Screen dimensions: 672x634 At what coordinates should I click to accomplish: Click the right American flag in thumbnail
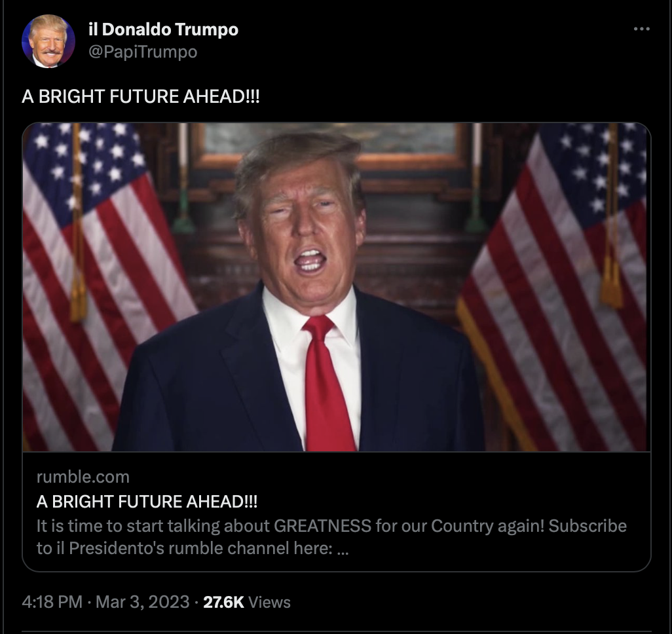coord(553,288)
